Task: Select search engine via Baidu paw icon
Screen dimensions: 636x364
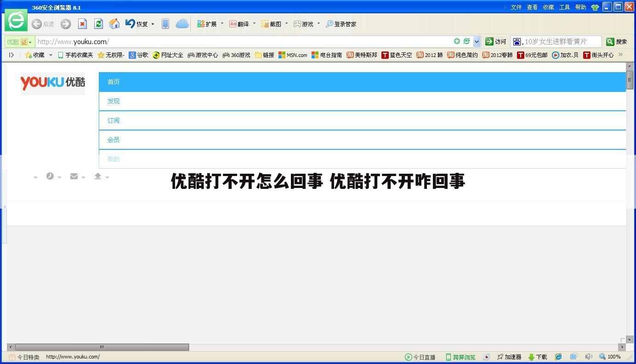Action: [x=518, y=42]
